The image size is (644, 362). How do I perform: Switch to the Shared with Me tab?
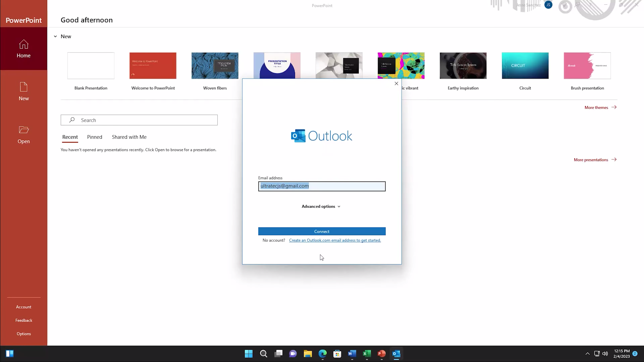(129, 137)
